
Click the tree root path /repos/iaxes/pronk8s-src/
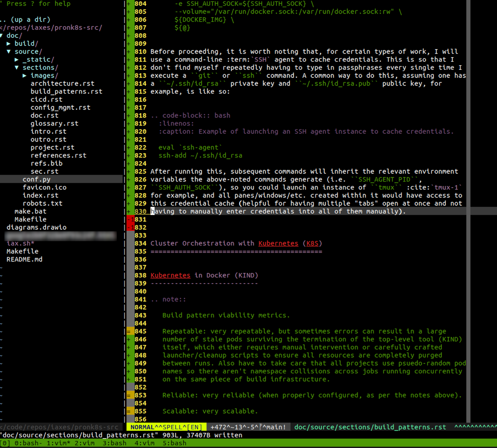(x=51, y=28)
